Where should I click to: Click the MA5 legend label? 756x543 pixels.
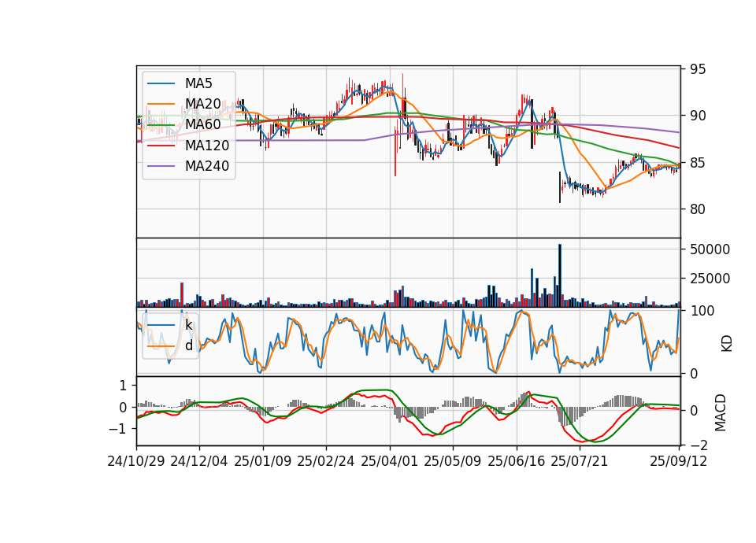198,83
